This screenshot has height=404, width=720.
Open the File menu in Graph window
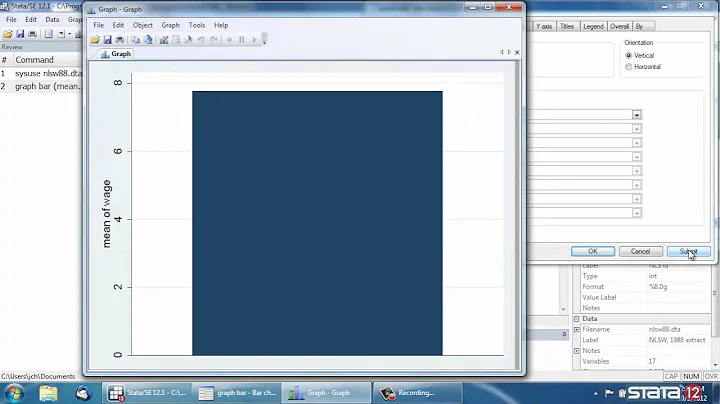98,25
